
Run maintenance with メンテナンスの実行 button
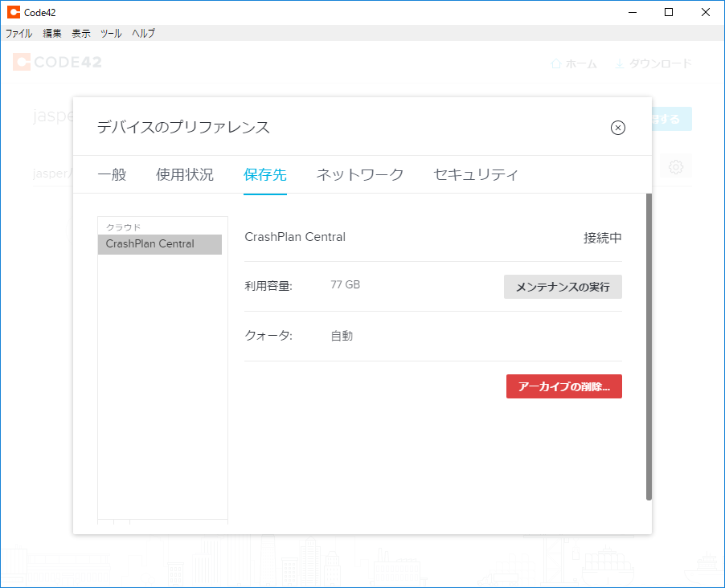coord(563,287)
